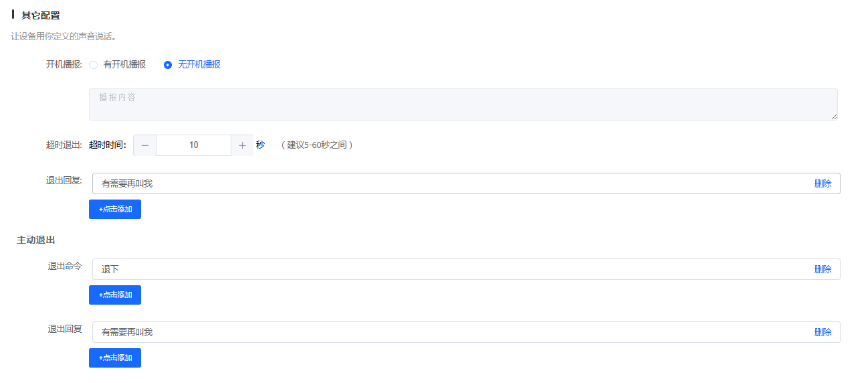This screenshot has width=868, height=383.
Task: Click the 开机播报 field label
Action: (x=64, y=65)
